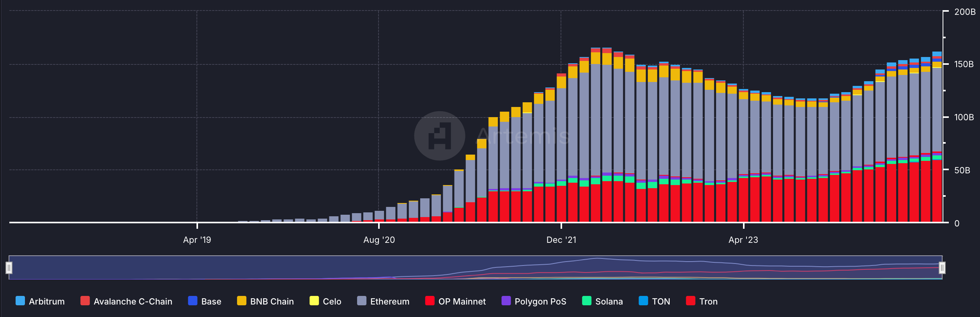Toggle the Ethereum legend swatch

tap(362, 301)
